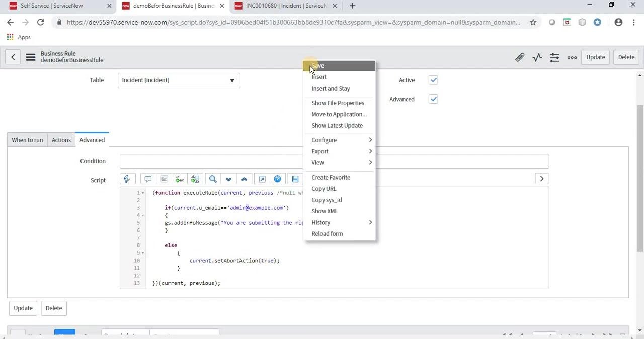Select Create Favorite

[x=340, y=177]
